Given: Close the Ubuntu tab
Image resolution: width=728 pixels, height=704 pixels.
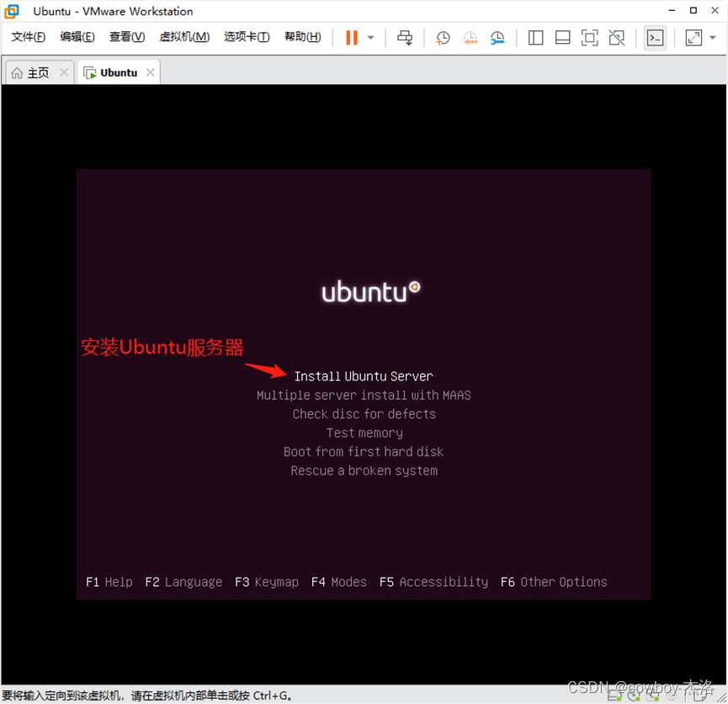Looking at the screenshot, I should 150,72.
